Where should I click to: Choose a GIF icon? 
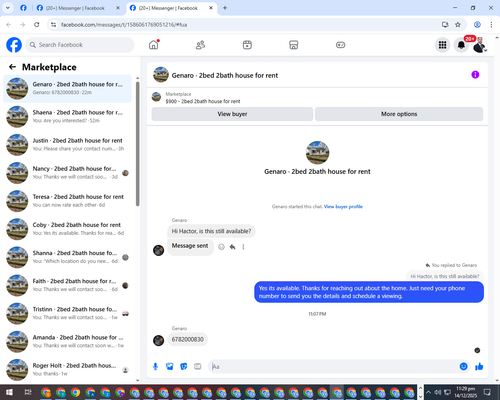(x=198, y=367)
